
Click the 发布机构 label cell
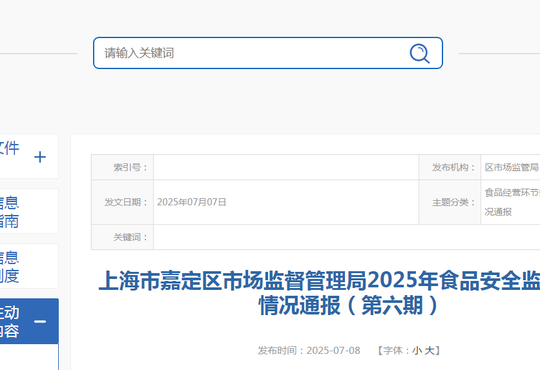[450, 167]
